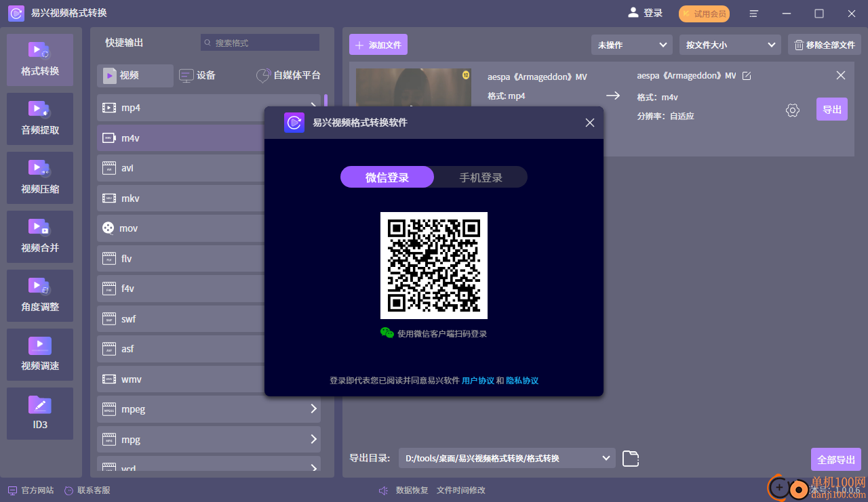Open the hamburger menu in title bar
The image size is (868, 502).
[753, 14]
